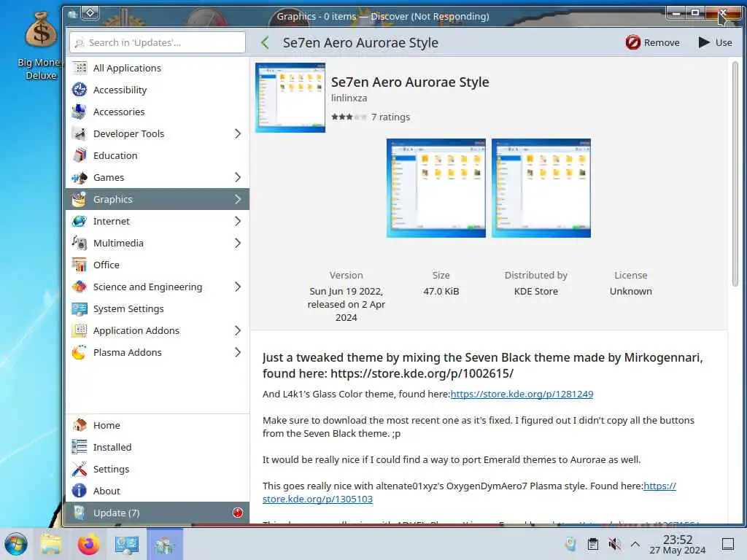747x560 pixels.
Task: Expand the Application Addons chevron
Action: [238, 331]
